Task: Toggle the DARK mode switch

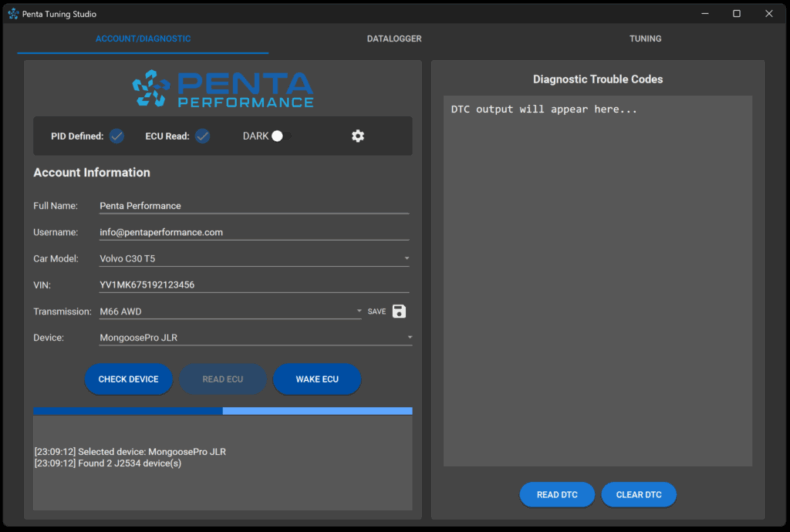Action: tap(281, 136)
